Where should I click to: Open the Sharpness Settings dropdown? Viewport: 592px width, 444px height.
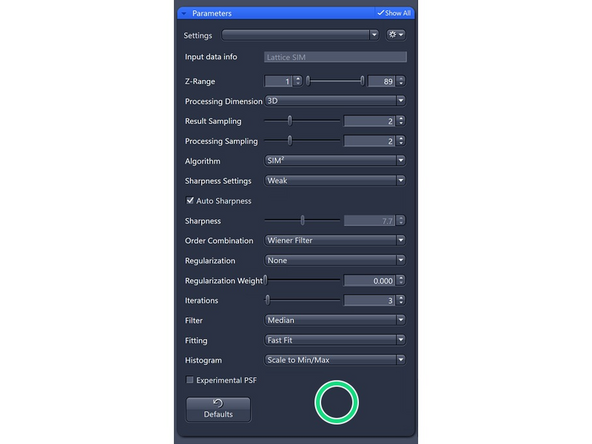click(335, 180)
